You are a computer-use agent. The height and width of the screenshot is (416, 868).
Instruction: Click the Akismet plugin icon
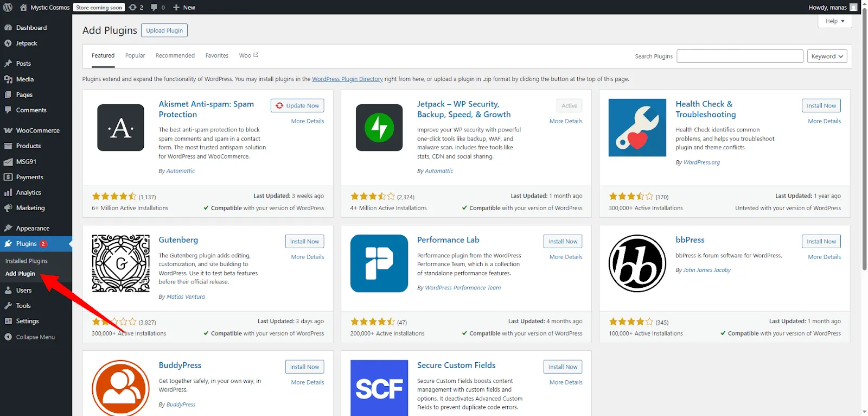click(121, 128)
